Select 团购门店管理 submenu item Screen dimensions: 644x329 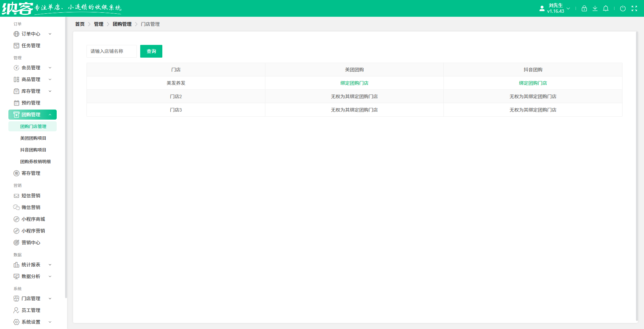pos(33,126)
